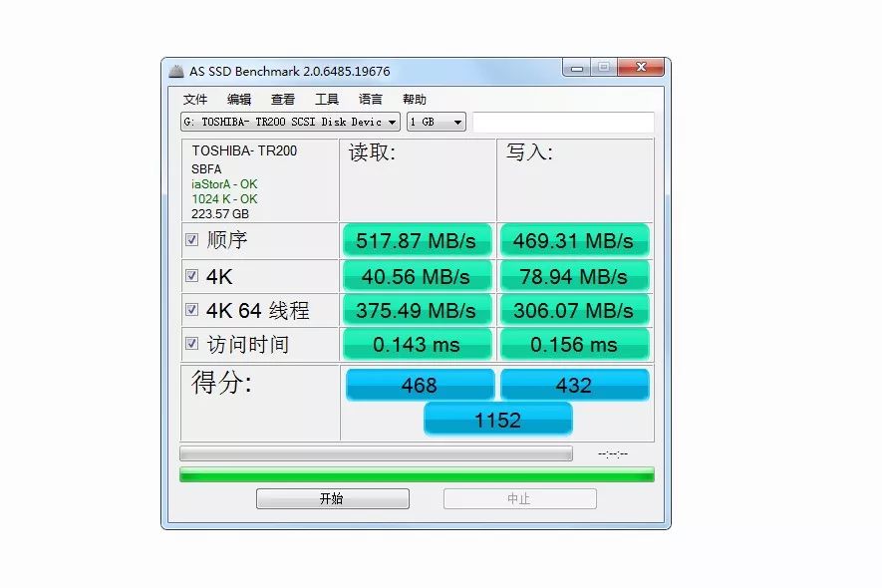Open the 编辑 (Edit) menu
The width and height of the screenshot is (882, 588).
click(239, 99)
